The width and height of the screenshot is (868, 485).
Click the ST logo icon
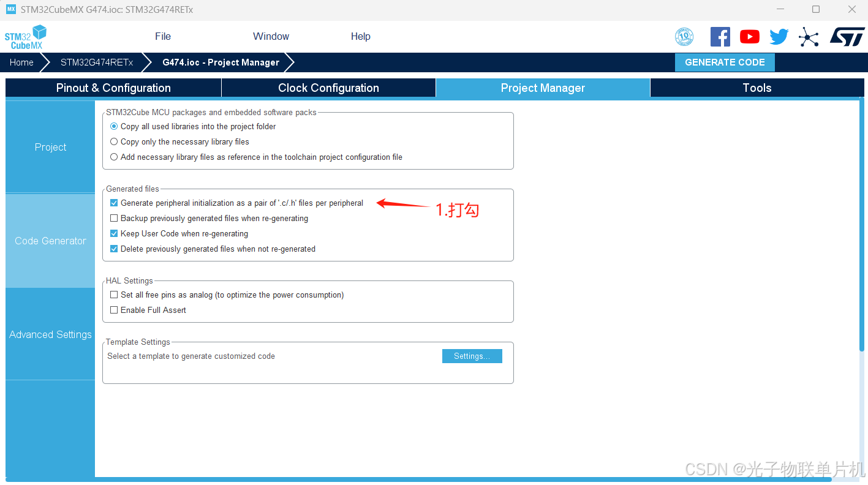coord(847,37)
